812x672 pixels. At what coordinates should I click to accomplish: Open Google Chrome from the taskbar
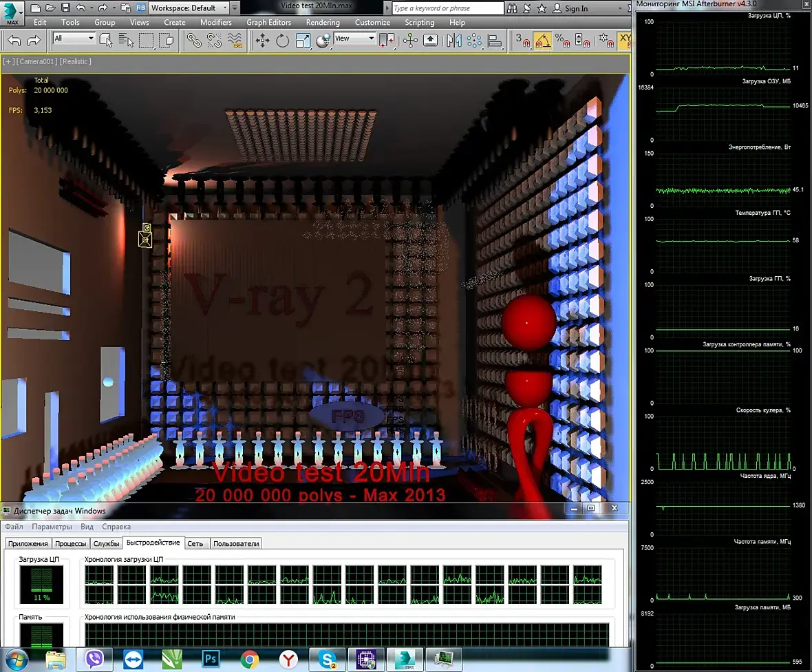(250, 660)
